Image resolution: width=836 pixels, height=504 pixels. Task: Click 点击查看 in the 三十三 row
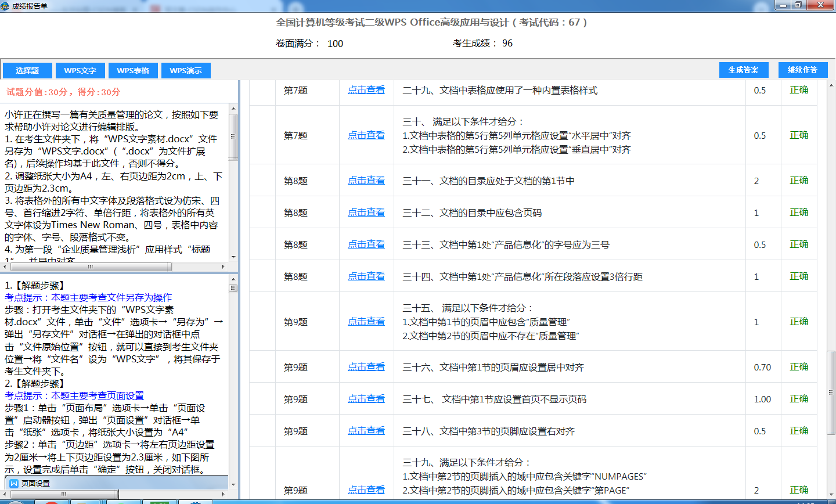point(366,244)
